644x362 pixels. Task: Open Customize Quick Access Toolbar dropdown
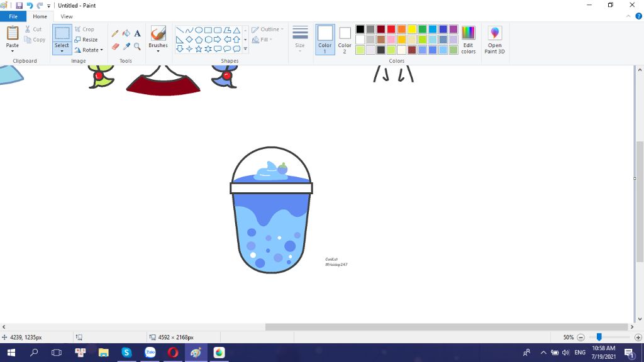tap(48, 6)
